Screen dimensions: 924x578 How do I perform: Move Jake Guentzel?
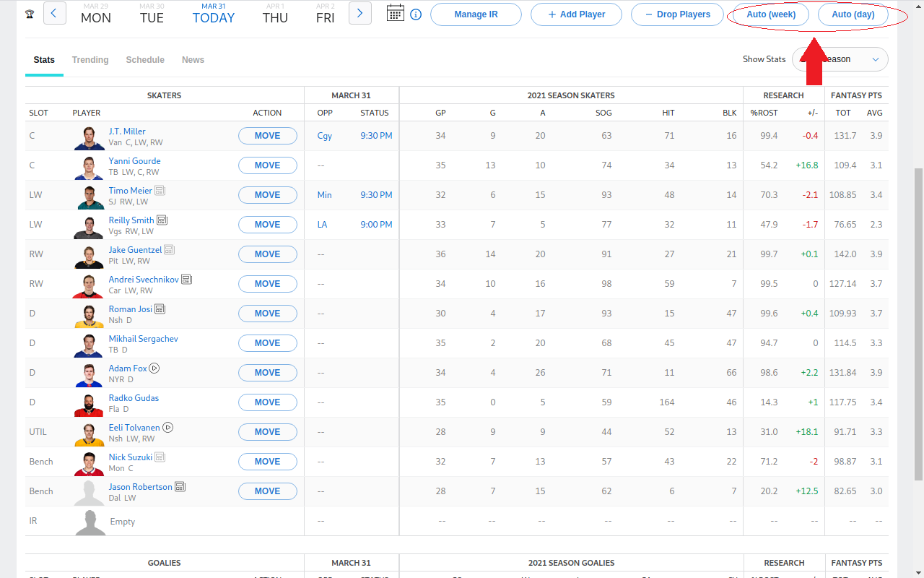coord(268,254)
